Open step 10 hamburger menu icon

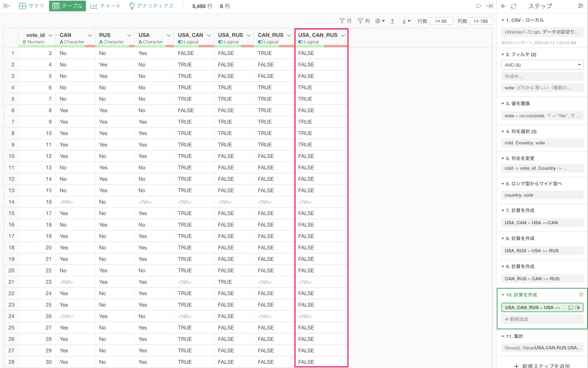coord(581,294)
